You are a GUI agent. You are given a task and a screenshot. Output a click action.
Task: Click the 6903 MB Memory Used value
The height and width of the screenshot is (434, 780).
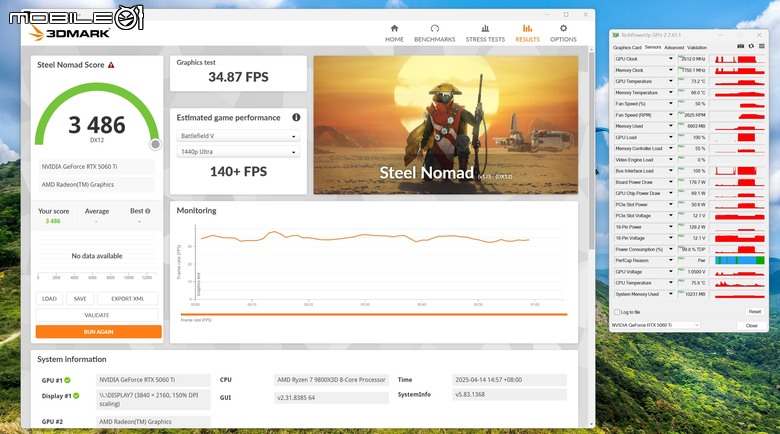(696, 126)
